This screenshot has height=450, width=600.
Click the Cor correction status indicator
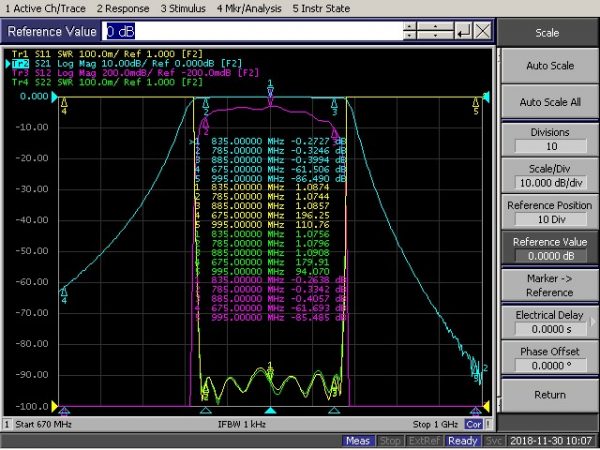pos(473,424)
